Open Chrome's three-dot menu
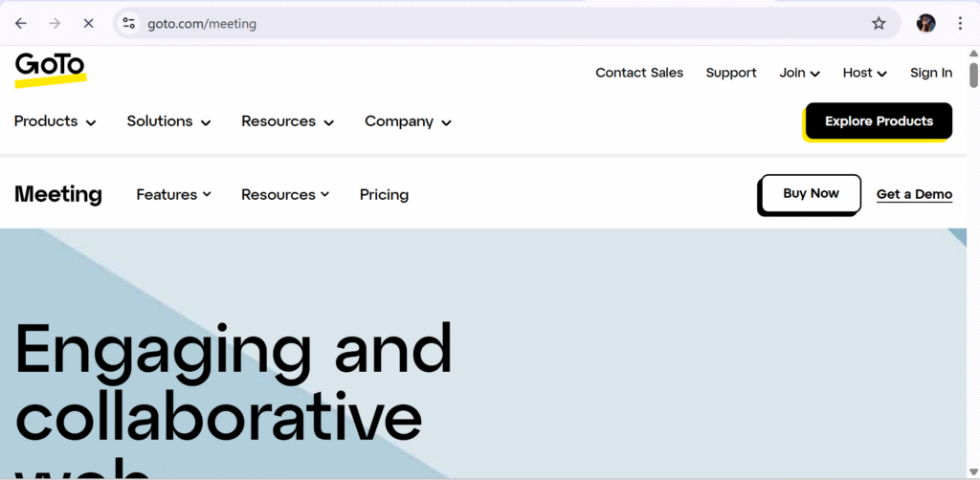This screenshot has width=980, height=480. 960,24
